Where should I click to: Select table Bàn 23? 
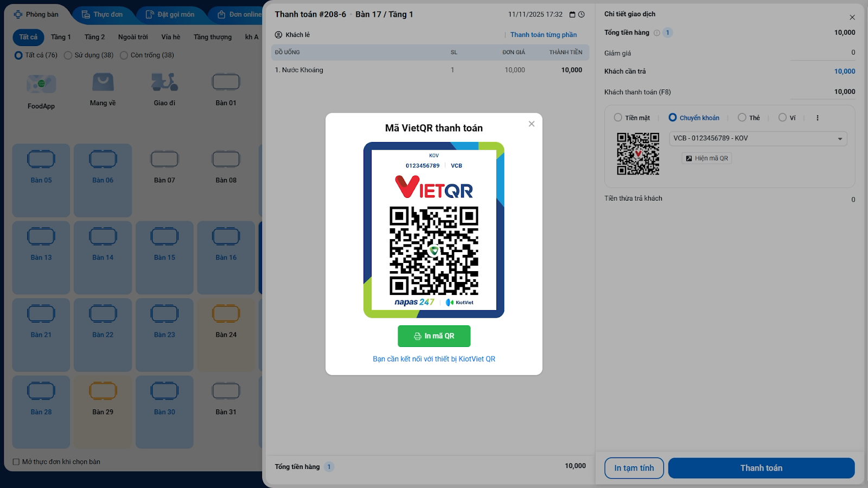[x=164, y=335]
